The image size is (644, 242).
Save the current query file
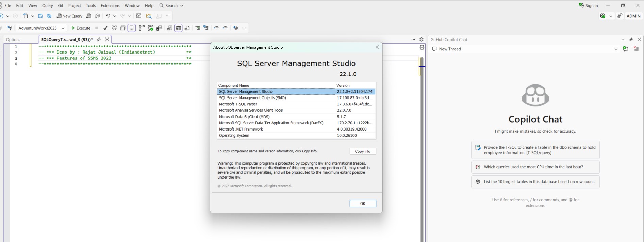click(40, 16)
